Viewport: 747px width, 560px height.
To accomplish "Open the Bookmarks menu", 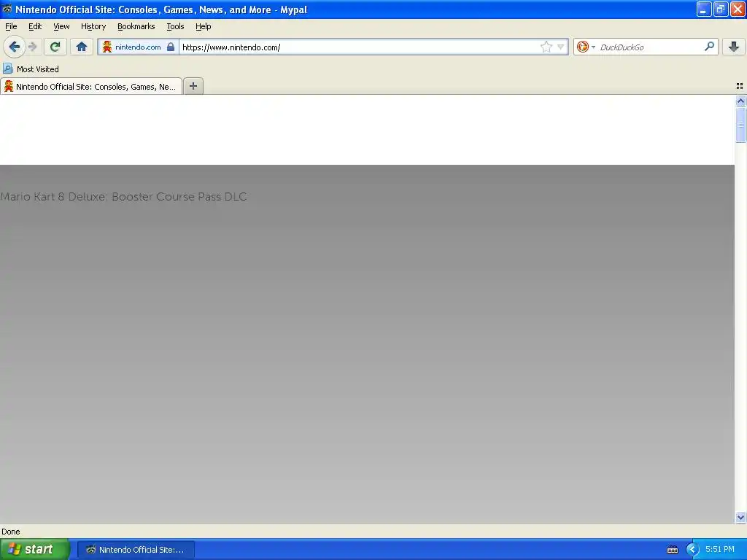I will [x=136, y=26].
